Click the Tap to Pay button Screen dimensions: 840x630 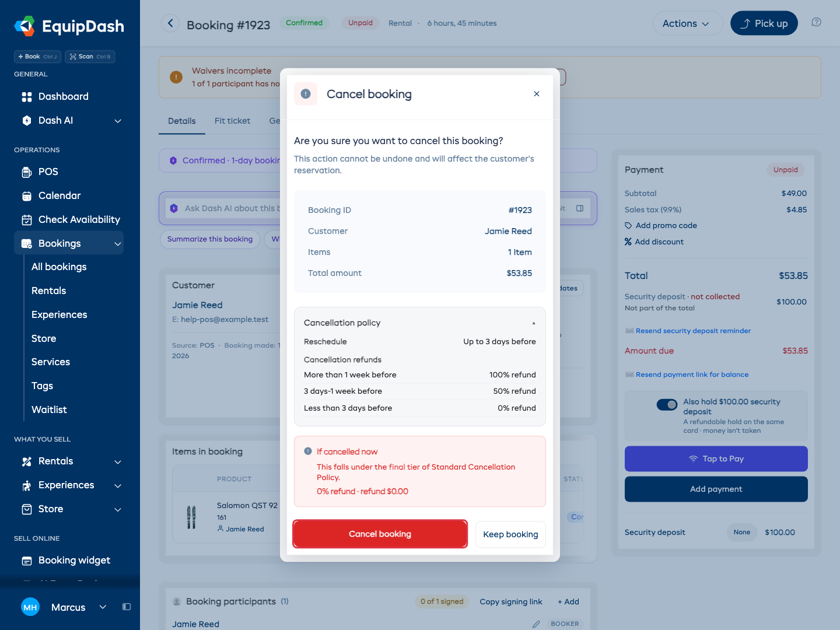point(716,459)
